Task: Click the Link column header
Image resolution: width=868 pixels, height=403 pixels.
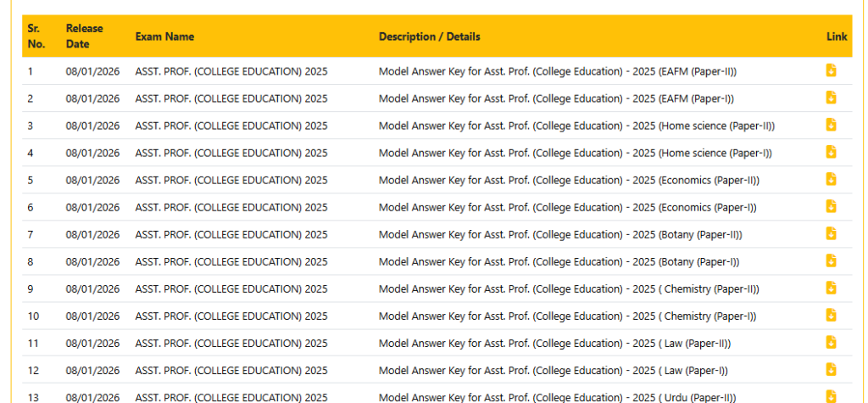Action: (837, 36)
